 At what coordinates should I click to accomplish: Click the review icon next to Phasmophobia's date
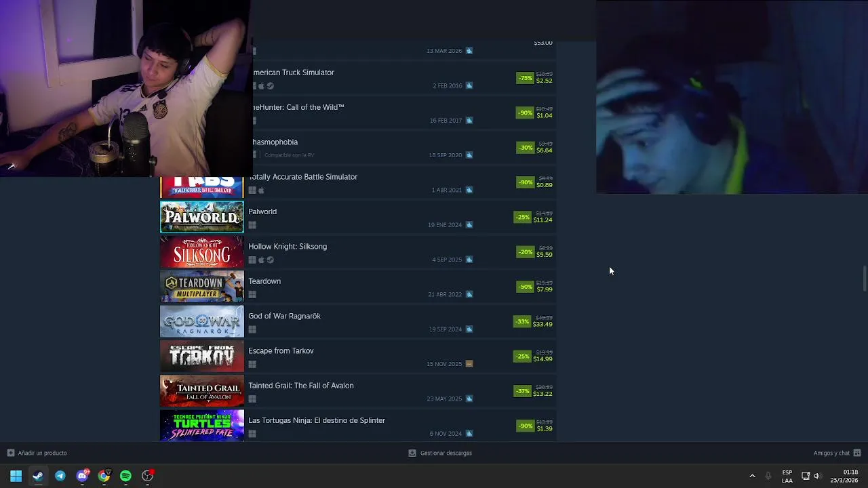tap(469, 155)
